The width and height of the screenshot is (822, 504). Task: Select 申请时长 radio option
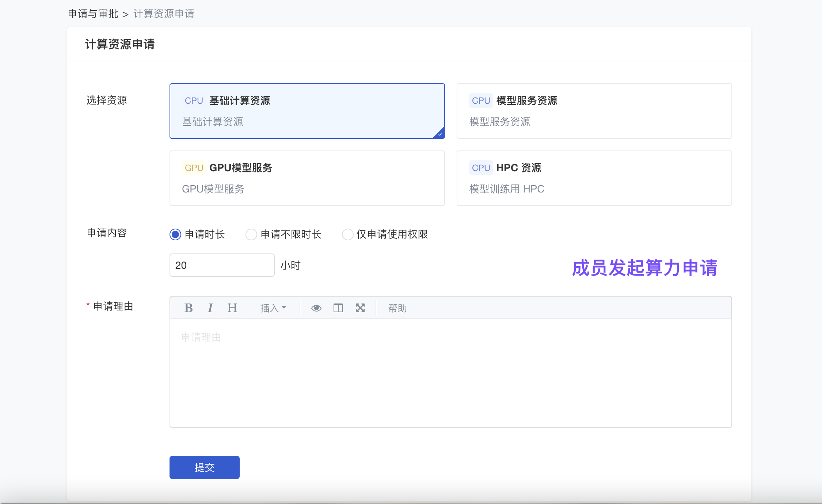point(175,234)
